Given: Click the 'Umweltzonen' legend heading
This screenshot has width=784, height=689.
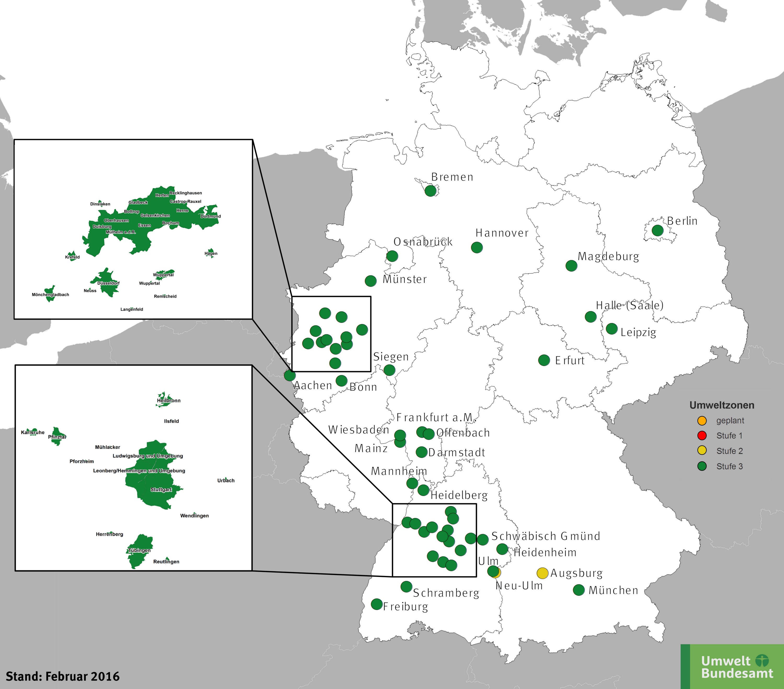Looking at the screenshot, I should tap(722, 405).
